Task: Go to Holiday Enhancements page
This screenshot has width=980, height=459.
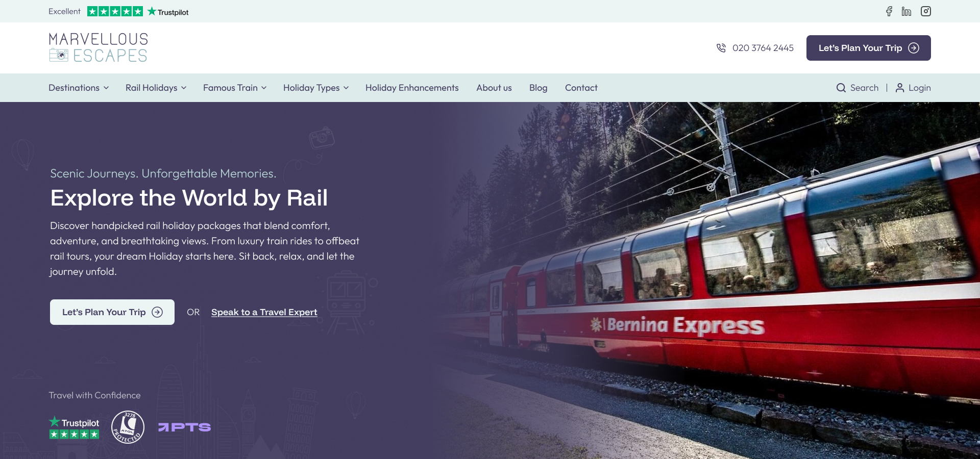Action: (412, 88)
